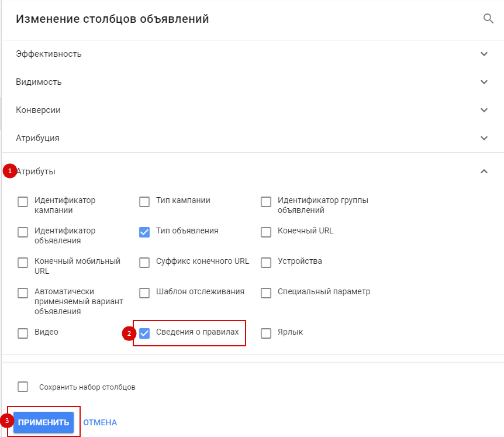Screen dimensions: 504x437
Task: Expand the Атрибуция section
Action: click(x=484, y=138)
